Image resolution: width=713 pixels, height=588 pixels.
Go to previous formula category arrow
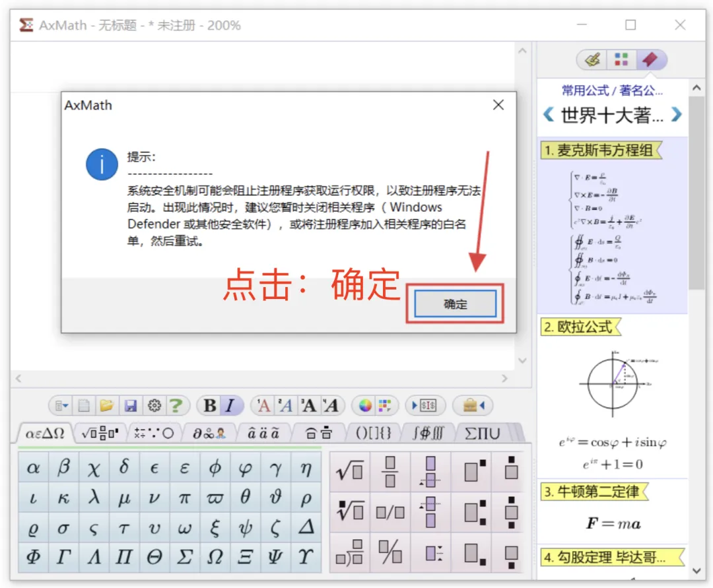(549, 115)
